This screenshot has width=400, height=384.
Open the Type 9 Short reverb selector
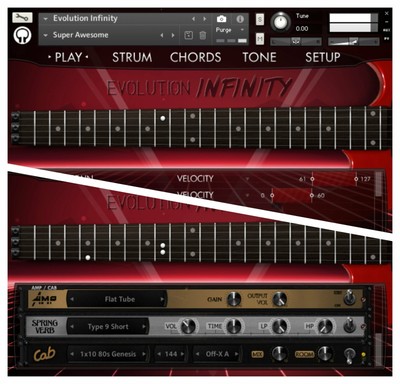[x=108, y=327]
